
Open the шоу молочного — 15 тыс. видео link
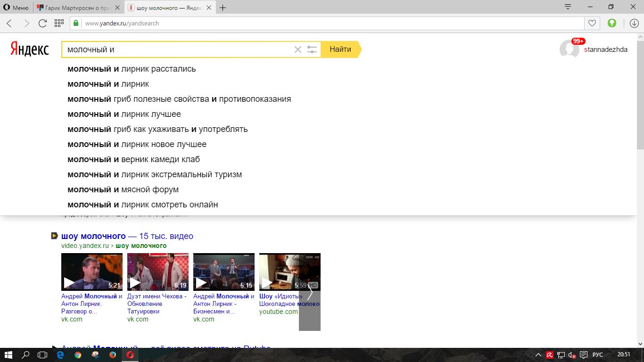point(127,236)
